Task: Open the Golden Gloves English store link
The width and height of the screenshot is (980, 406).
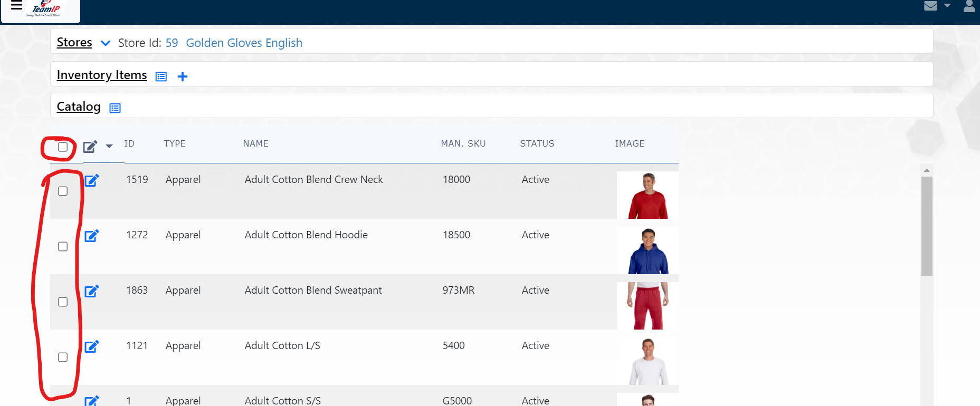Action: click(x=244, y=43)
